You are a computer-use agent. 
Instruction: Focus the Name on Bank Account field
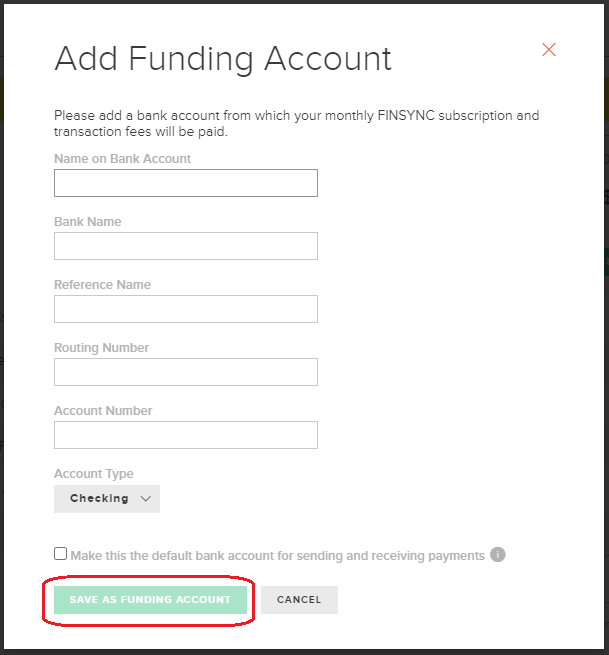click(x=186, y=183)
